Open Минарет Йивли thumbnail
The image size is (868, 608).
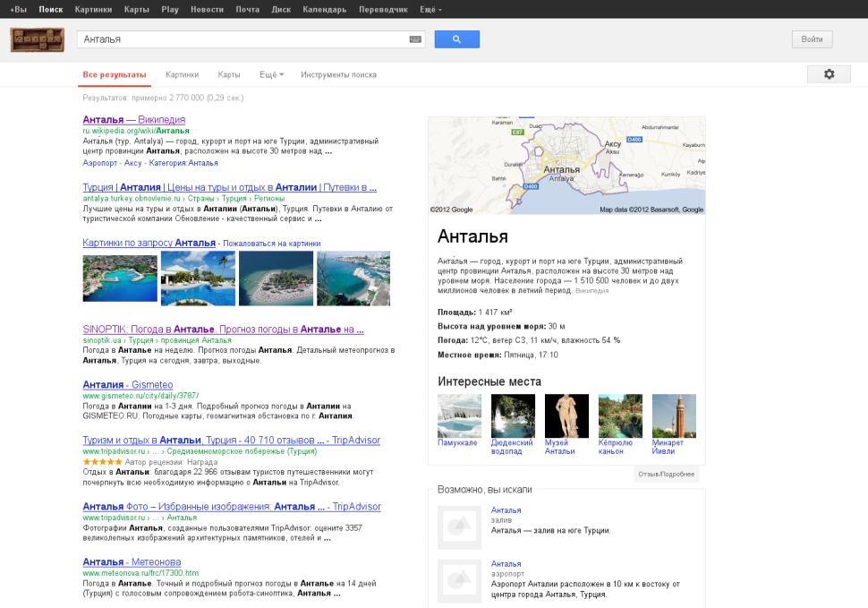[674, 415]
